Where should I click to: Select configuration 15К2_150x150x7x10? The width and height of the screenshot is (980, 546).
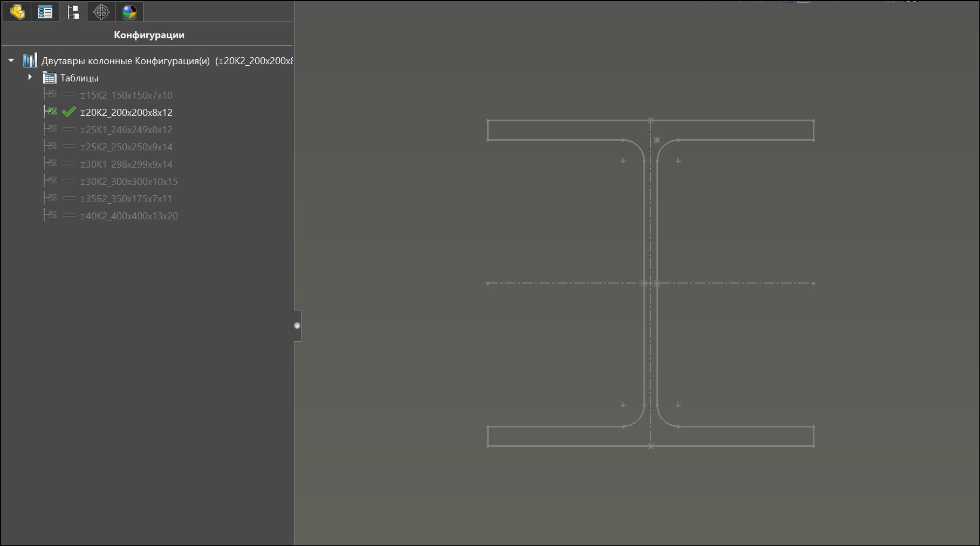pos(126,95)
